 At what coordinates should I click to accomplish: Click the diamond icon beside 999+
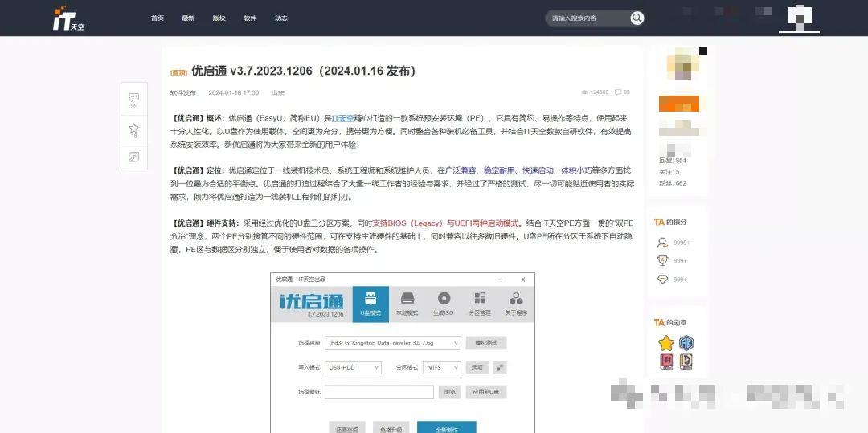(662, 280)
